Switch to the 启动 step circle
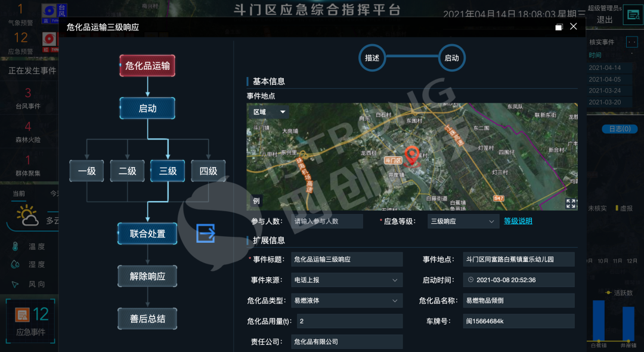644x352 pixels. pyautogui.click(x=451, y=58)
